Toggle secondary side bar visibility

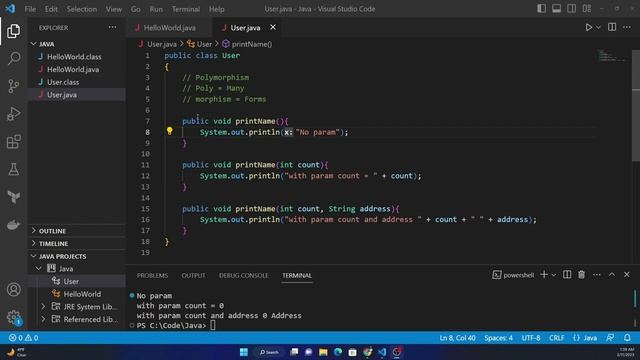click(x=571, y=9)
